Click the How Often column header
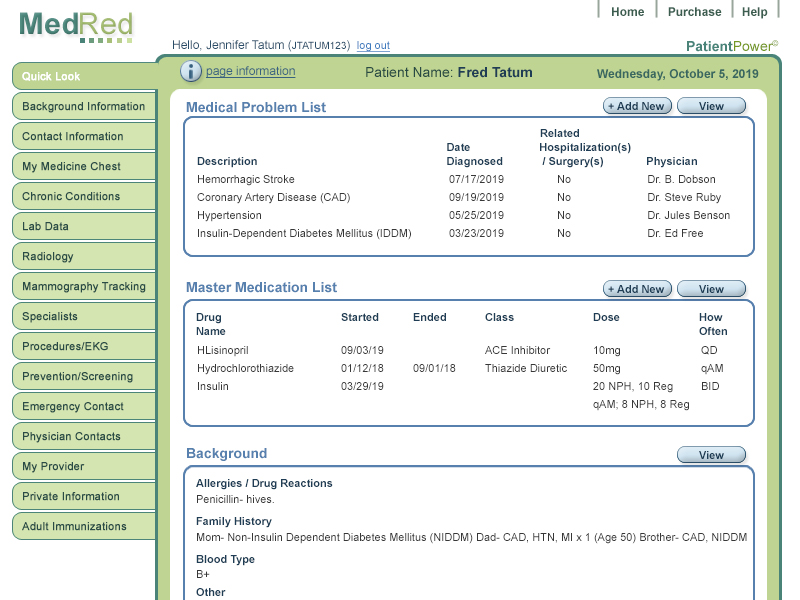This screenshot has width=800, height=600. click(x=713, y=324)
